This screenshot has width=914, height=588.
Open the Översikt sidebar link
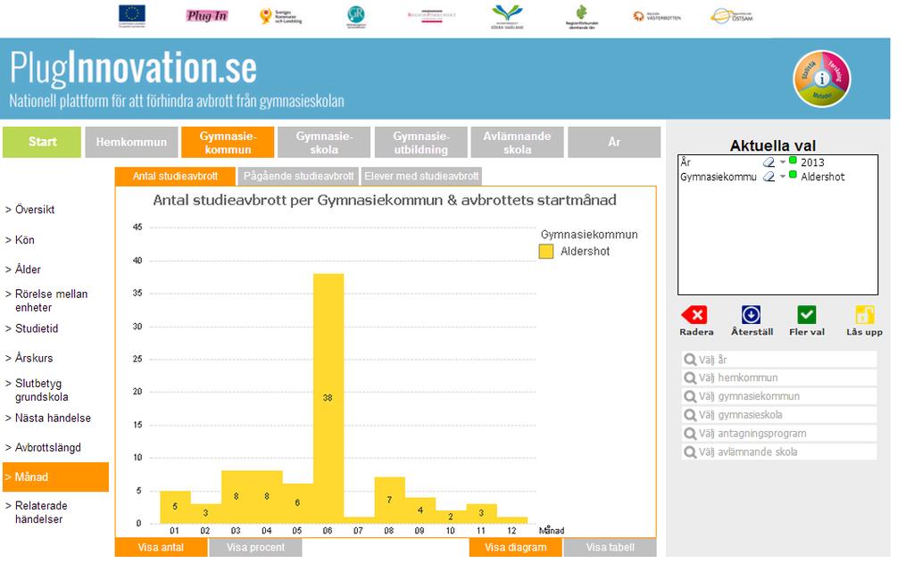(35, 210)
